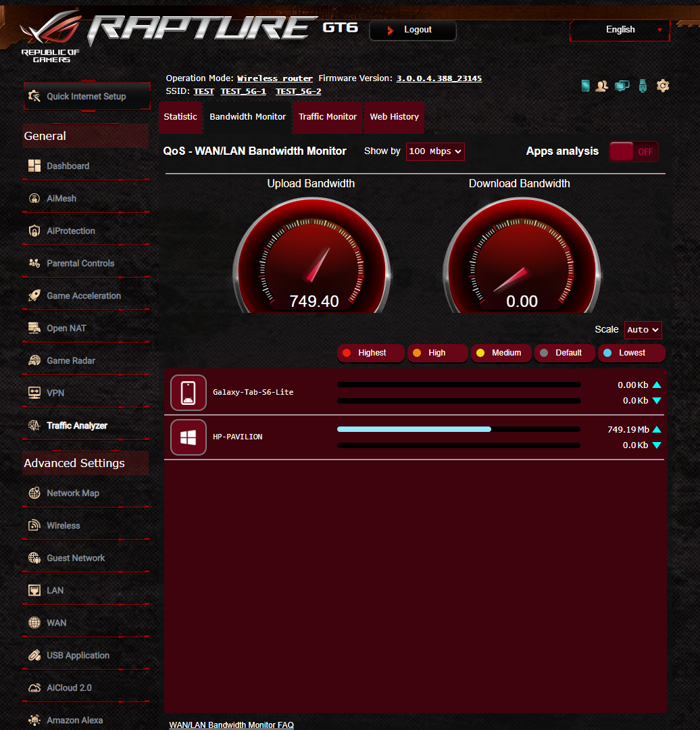Screen dimensions: 700x730
Task: Open Game Acceleration settings
Action: 83,295
